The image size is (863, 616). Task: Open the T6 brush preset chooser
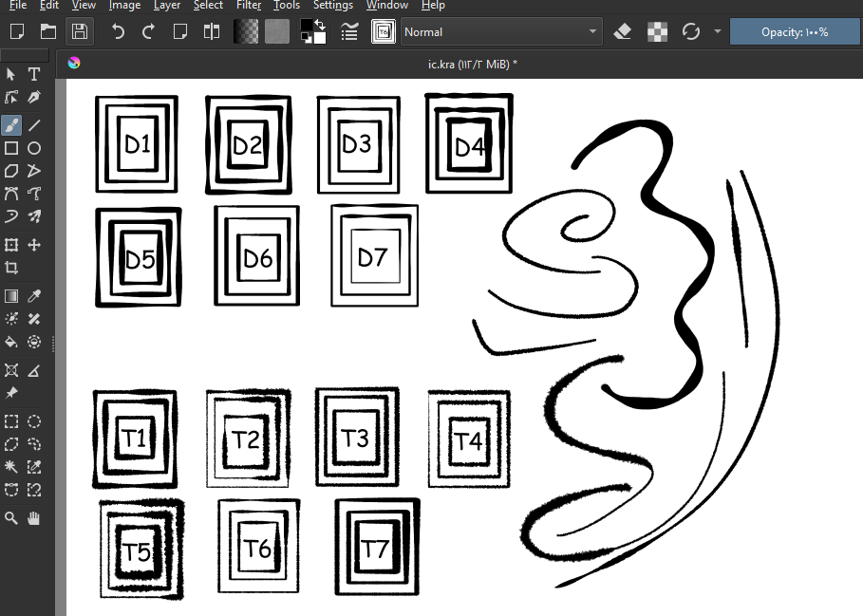[x=384, y=31]
